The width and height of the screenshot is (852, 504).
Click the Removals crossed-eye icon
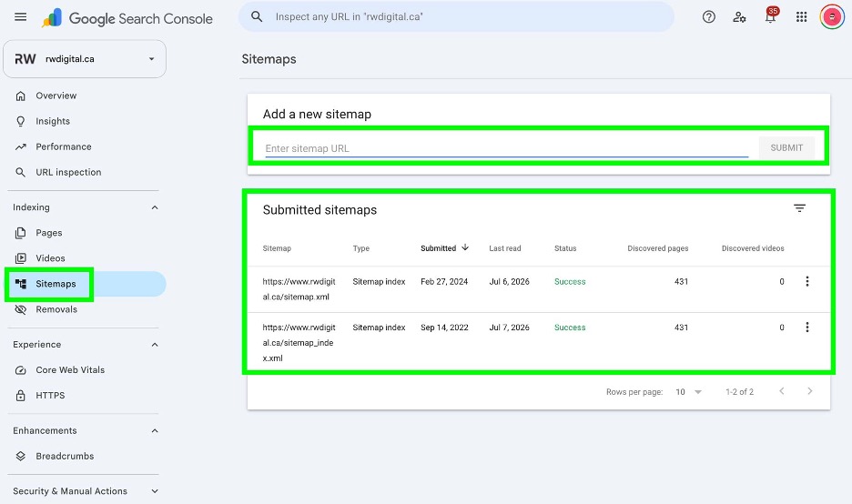[21, 309]
